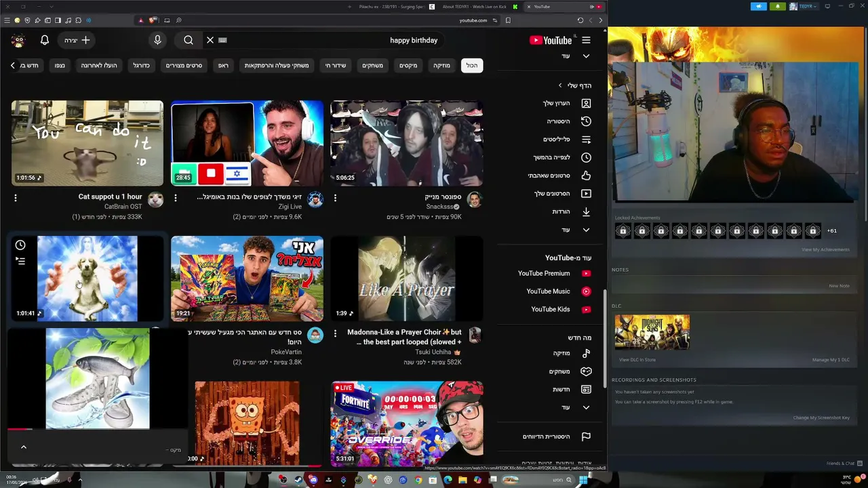Show more filter chips with the arrow
The width and height of the screenshot is (868, 488).
click(x=13, y=66)
